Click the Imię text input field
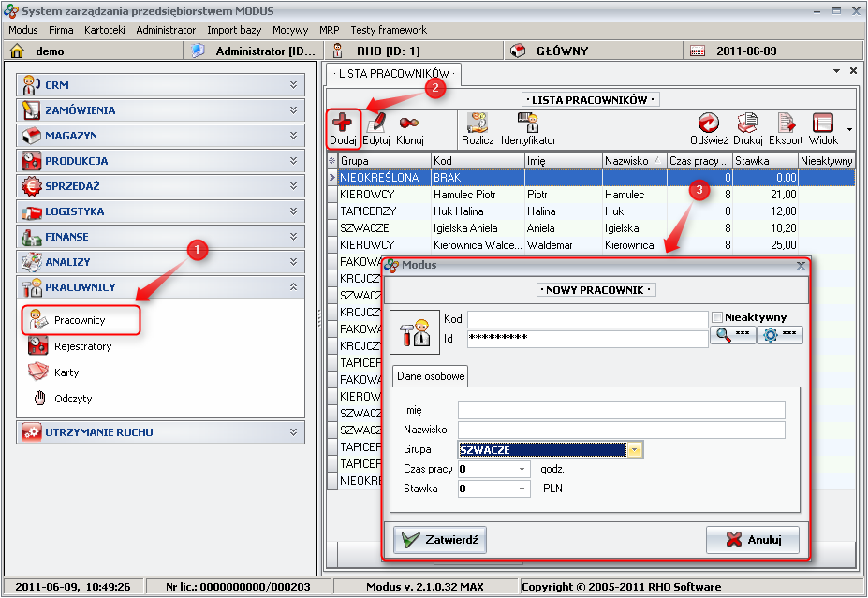This screenshot has height=598, width=868. point(621,410)
